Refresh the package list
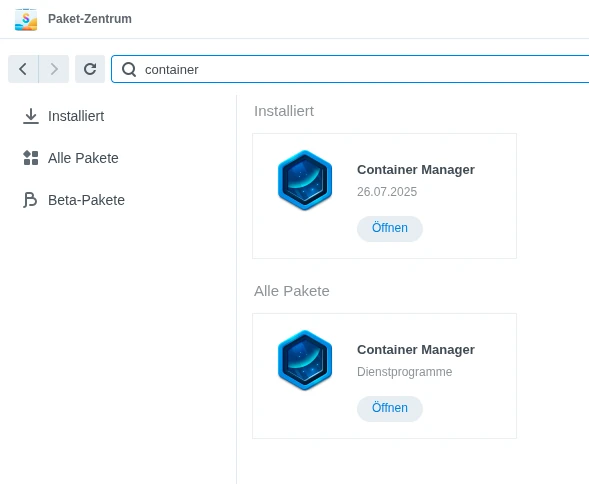 click(x=90, y=69)
